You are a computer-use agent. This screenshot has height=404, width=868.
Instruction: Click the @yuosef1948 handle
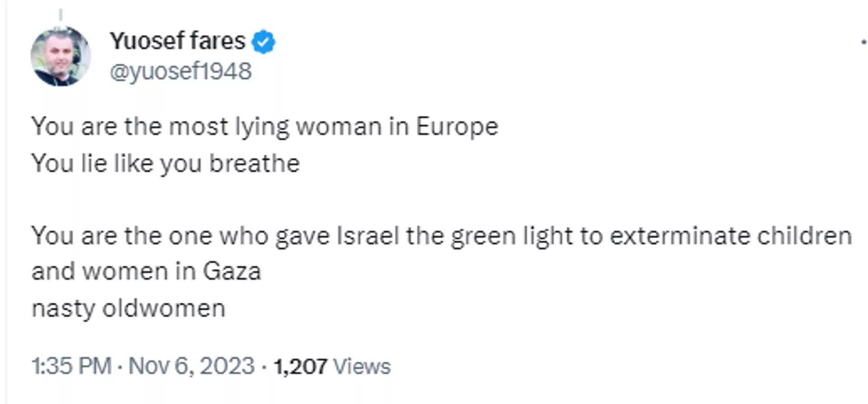click(180, 70)
